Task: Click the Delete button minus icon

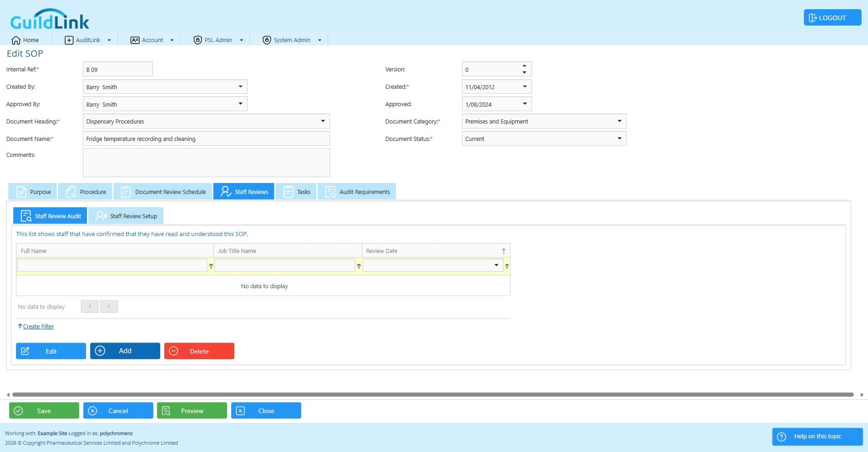Action: (174, 351)
